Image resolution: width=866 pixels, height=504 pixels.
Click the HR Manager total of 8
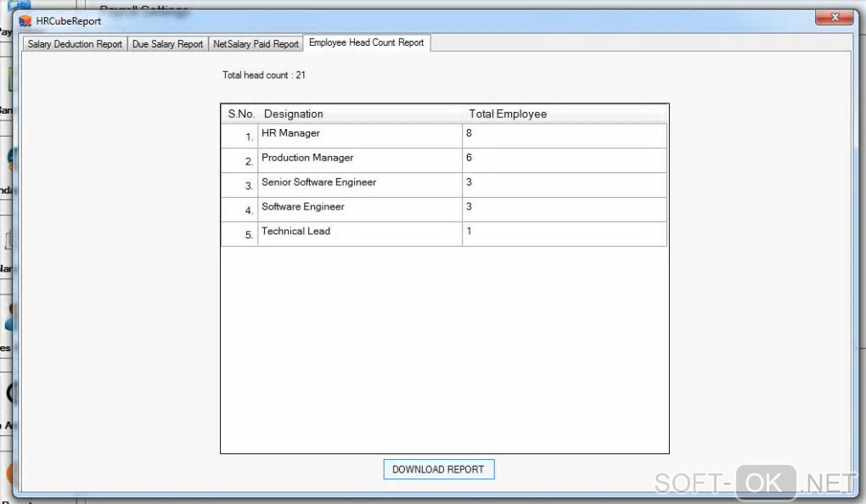coord(565,136)
